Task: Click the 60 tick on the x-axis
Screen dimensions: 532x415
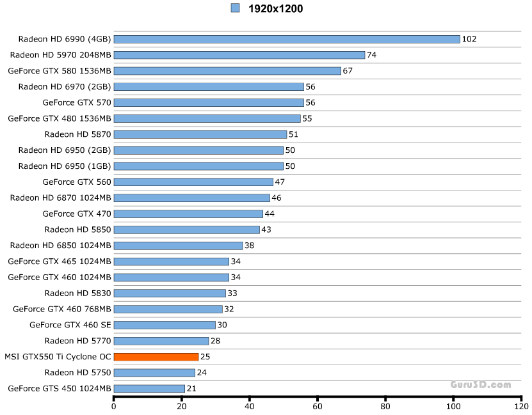Action: 318,406
